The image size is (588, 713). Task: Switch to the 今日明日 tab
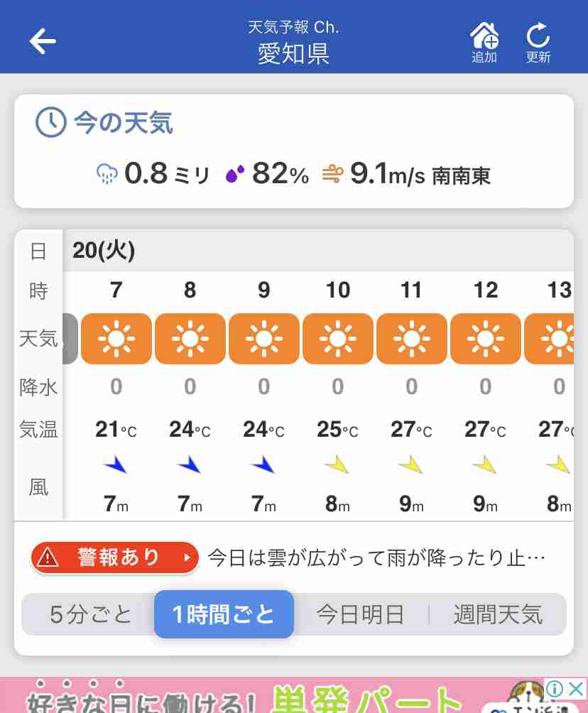coord(361,614)
